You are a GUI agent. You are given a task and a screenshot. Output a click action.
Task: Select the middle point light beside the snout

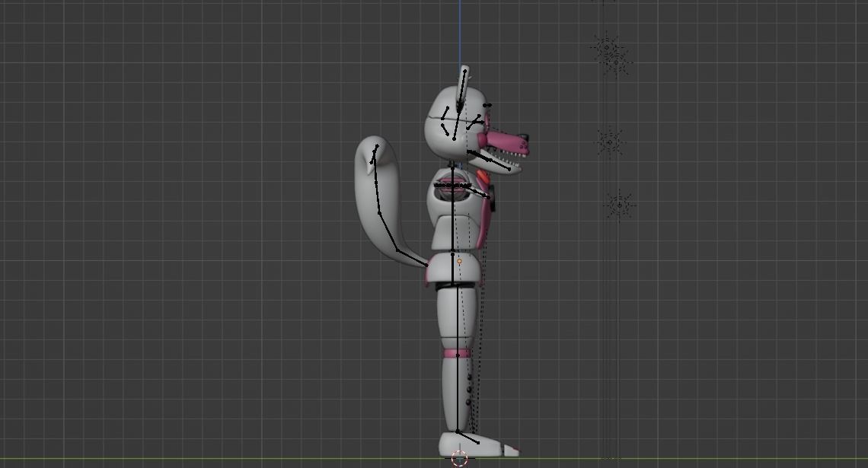[x=611, y=142]
